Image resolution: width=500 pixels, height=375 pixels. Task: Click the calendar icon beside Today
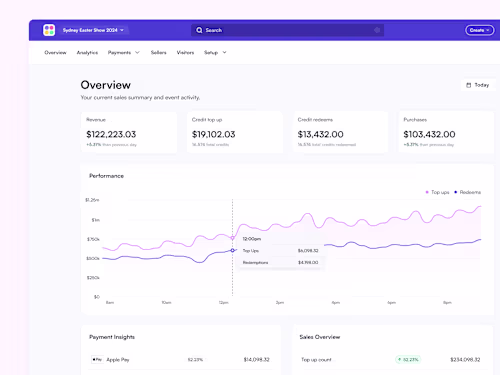[x=468, y=85]
